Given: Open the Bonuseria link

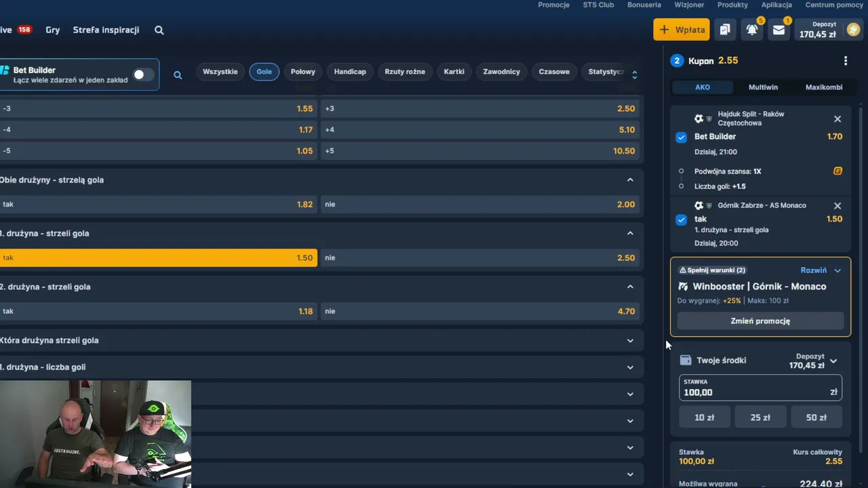Looking at the screenshot, I should [644, 5].
